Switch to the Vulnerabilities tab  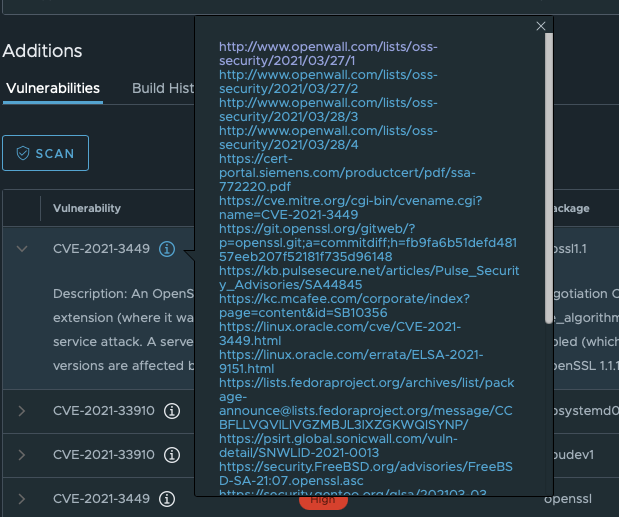tap(53, 88)
